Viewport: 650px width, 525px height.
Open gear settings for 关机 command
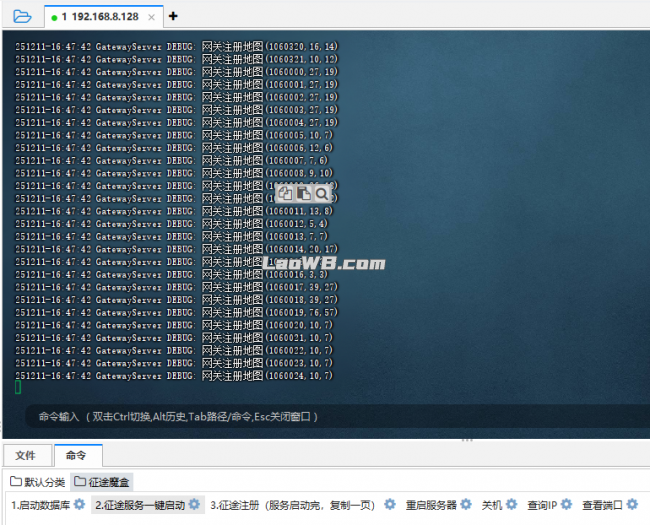pos(511,505)
